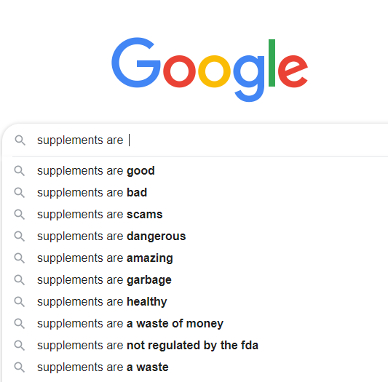Click magnifier icon beside 'supplements are amazing'
The width and height of the screenshot is (388, 382).
pyautogui.click(x=19, y=258)
